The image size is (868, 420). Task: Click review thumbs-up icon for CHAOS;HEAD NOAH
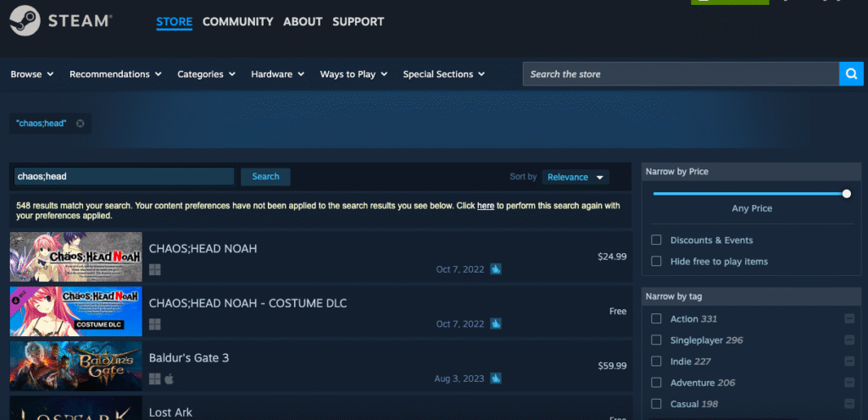pos(495,269)
